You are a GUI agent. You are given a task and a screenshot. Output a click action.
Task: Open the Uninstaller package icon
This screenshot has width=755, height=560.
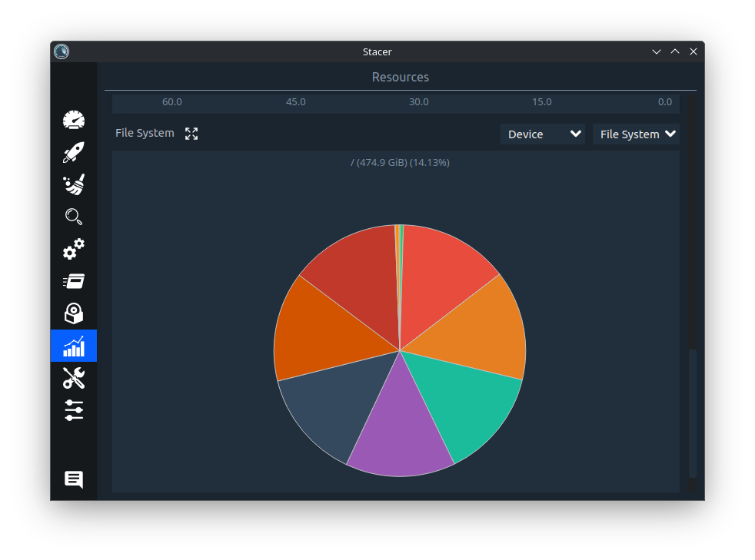[x=74, y=313]
